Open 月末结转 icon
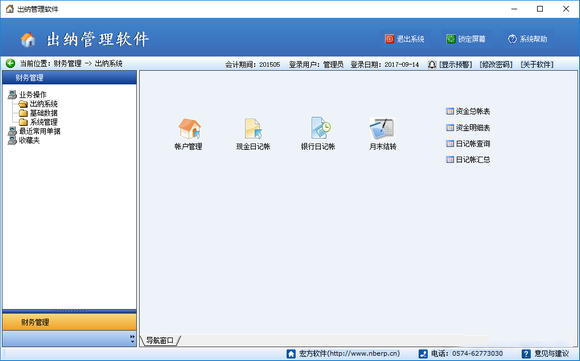The width and height of the screenshot is (580, 361). 382,128
